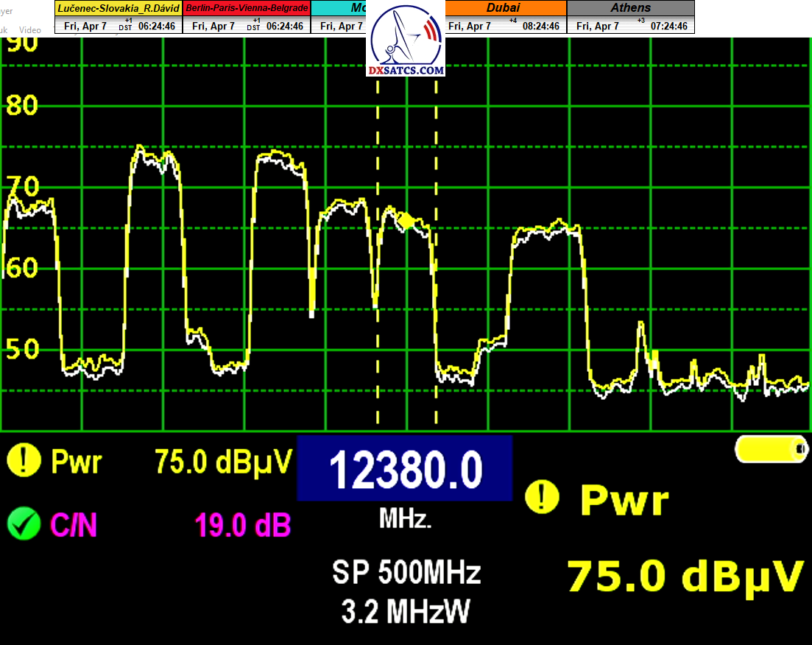Click the 12380.0 frequency field
Screen dimensions: 812x645
[404, 469]
